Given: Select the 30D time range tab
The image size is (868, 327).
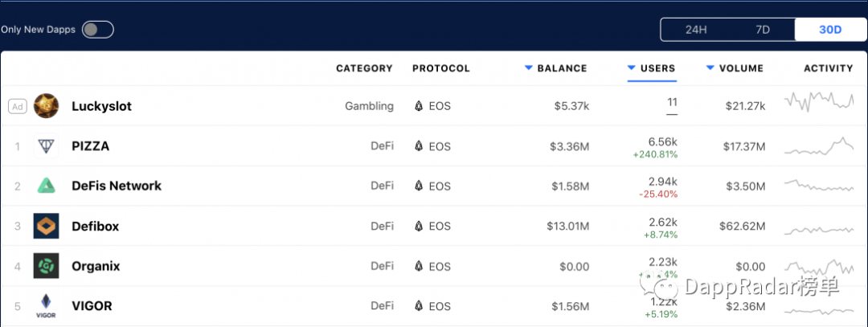Looking at the screenshot, I should click(x=829, y=30).
